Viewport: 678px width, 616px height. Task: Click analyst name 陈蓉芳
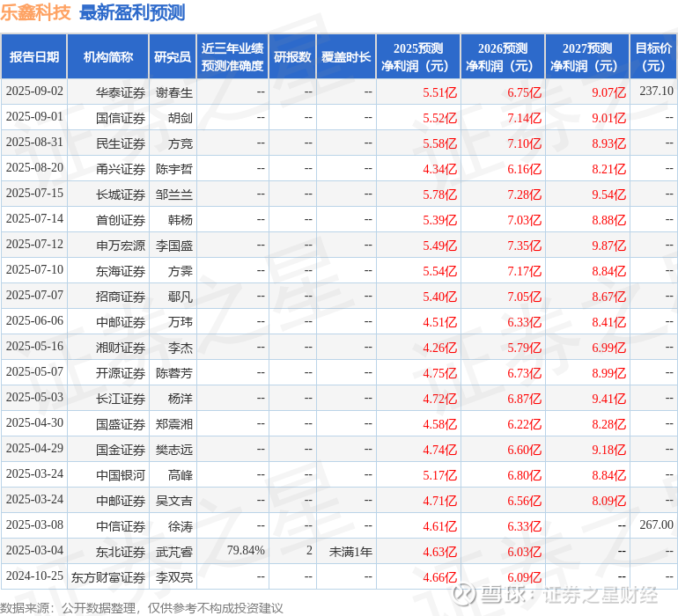click(x=173, y=373)
